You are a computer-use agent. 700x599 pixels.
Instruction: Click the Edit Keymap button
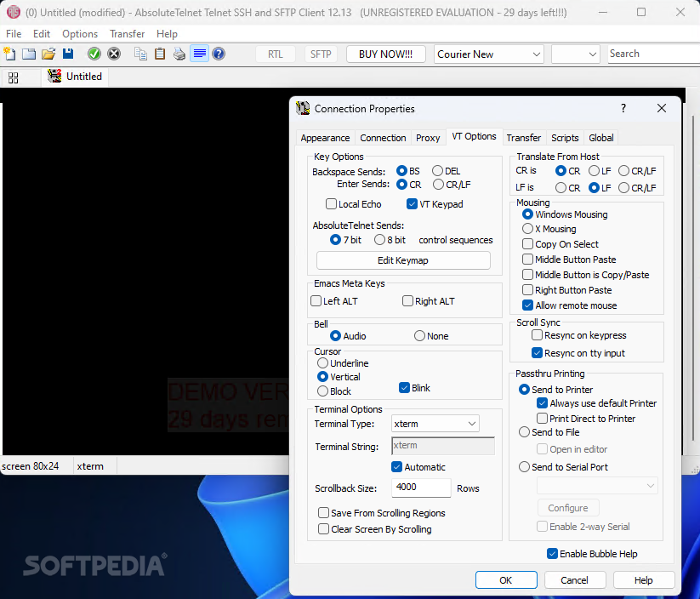tap(403, 260)
